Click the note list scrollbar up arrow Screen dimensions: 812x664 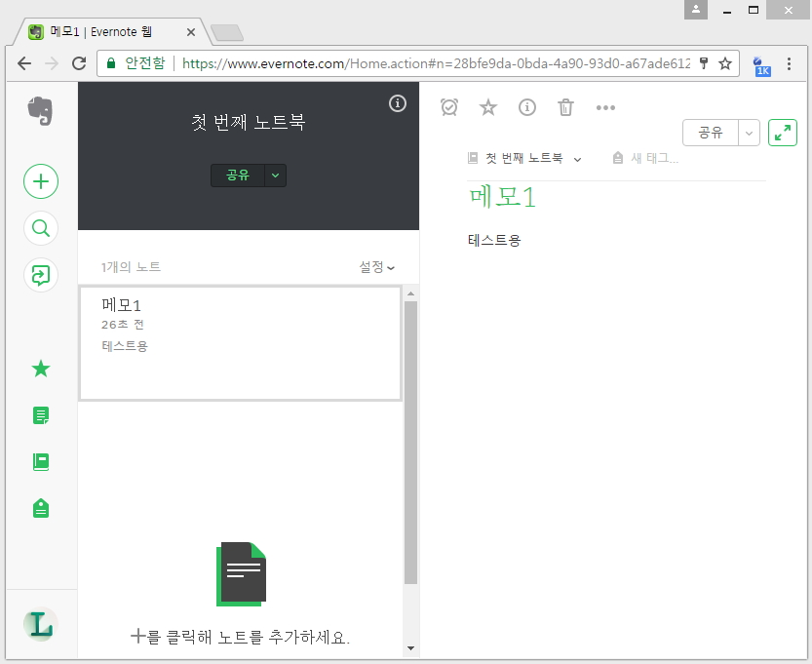click(410, 293)
